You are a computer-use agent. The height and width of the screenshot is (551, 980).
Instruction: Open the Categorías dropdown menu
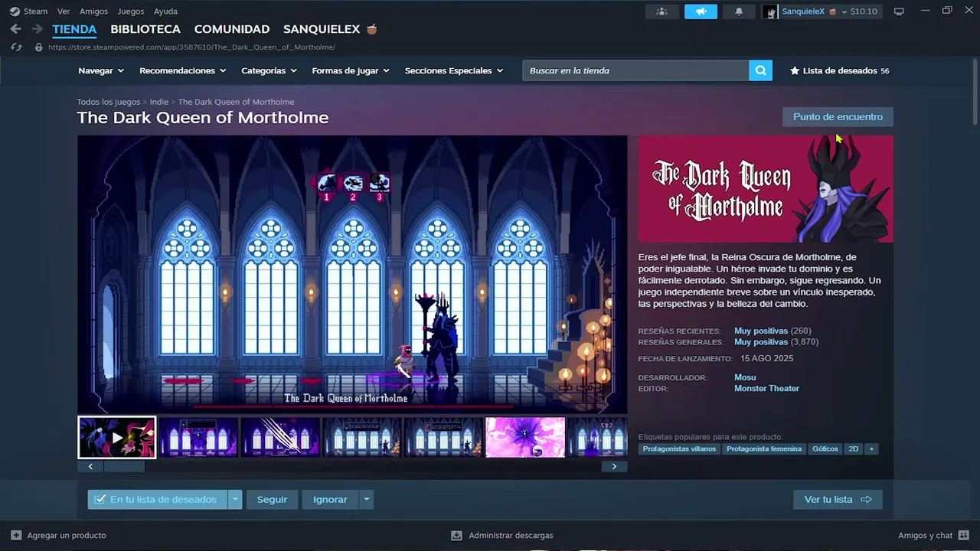(269, 70)
